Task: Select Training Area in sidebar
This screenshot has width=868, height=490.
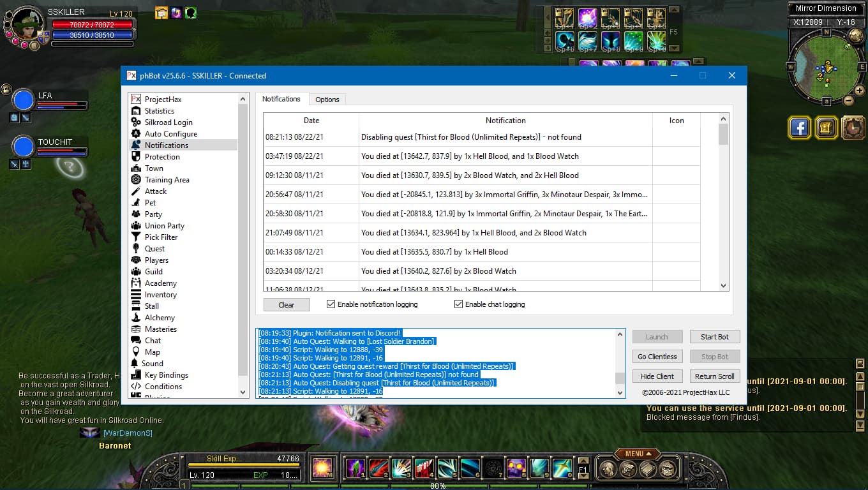Action: pos(167,180)
